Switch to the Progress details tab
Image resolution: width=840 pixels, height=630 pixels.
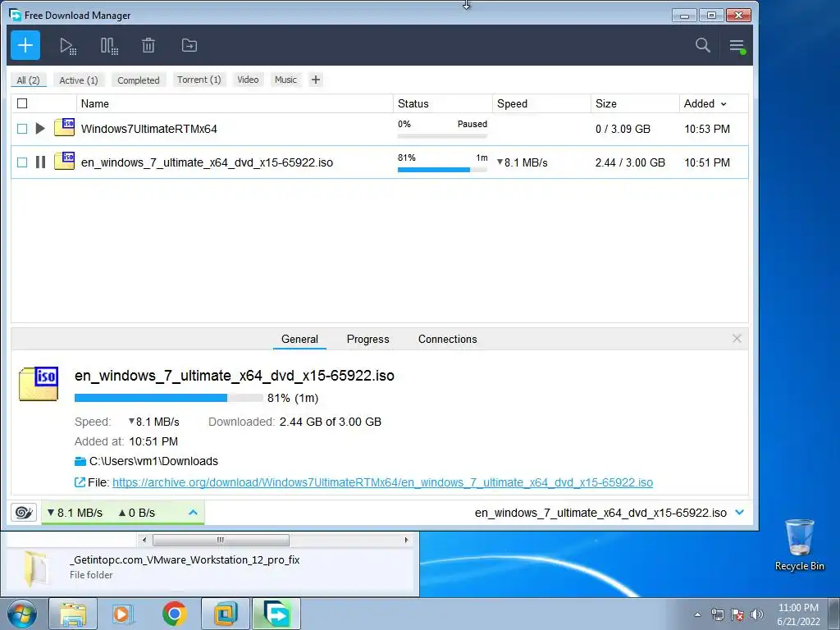368,339
